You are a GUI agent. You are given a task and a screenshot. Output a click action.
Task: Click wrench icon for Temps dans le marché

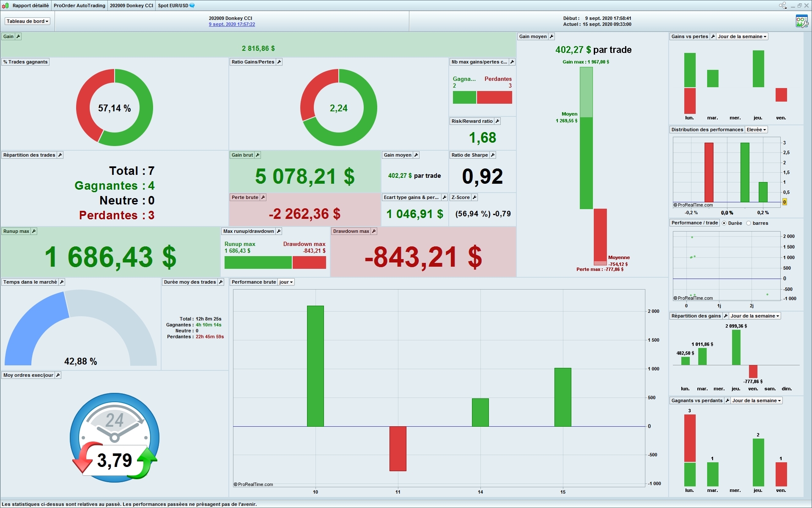coord(61,282)
